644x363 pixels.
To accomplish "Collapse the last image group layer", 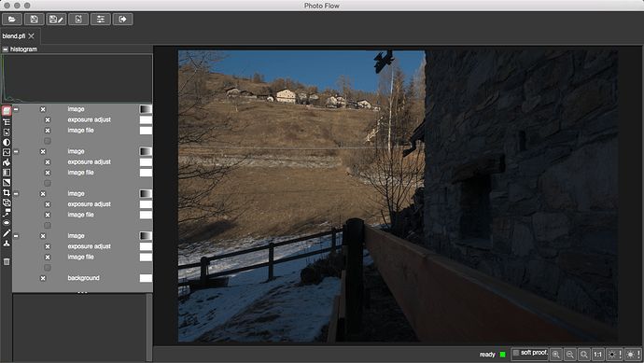I will click(x=16, y=236).
